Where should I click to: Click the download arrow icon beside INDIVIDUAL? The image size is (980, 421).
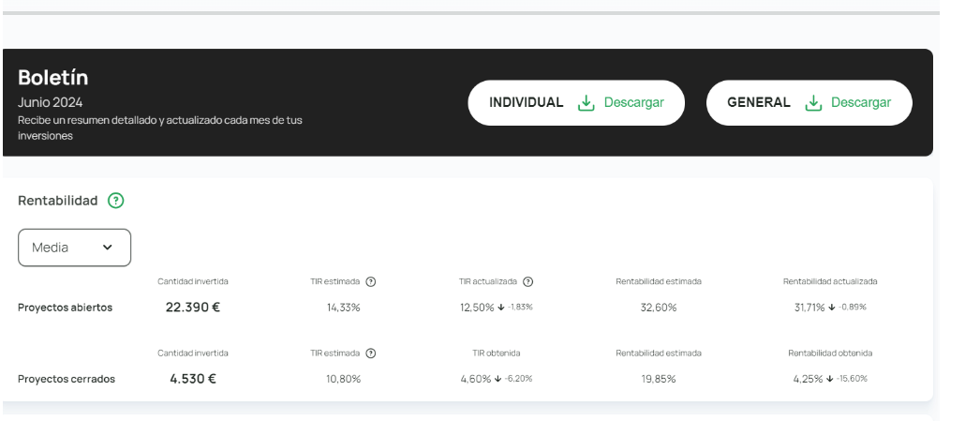[x=587, y=102]
